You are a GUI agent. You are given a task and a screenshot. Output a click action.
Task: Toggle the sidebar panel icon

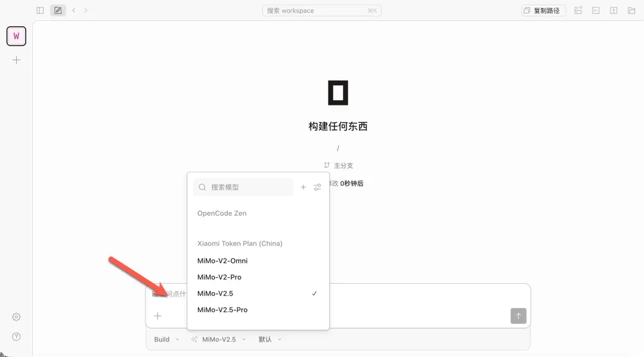click(40, 11)
